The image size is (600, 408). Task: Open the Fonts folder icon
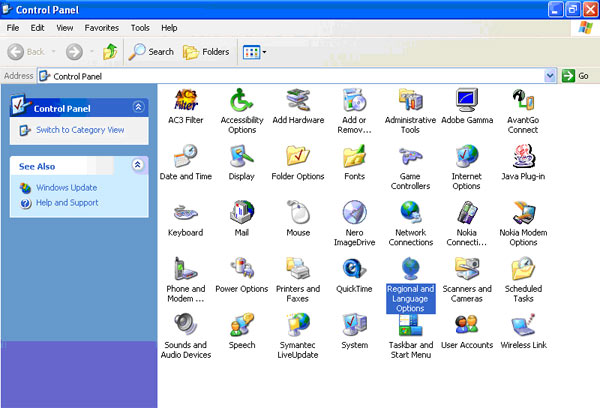tap(354, 157)
